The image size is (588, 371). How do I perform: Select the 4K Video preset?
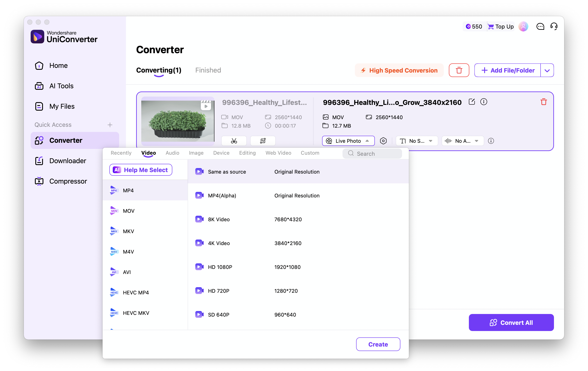(219, 243)
